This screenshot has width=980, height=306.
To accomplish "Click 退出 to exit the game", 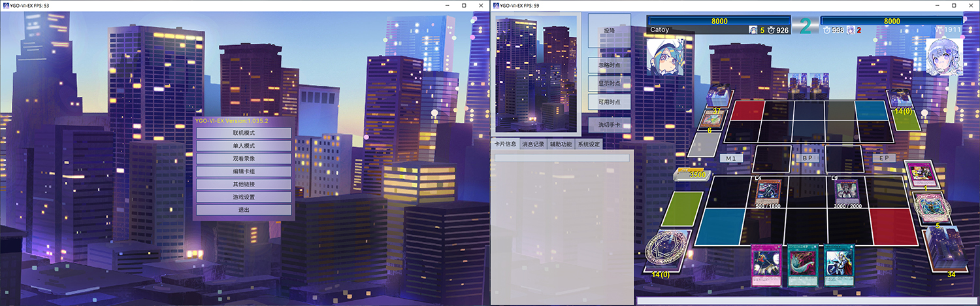I will (x=244, y=210).
